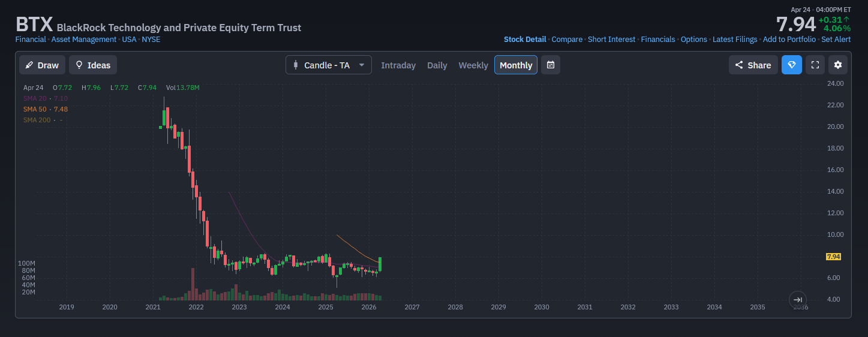Click the 2026 label on time axis
868x337 pixels.
point(369,307)
